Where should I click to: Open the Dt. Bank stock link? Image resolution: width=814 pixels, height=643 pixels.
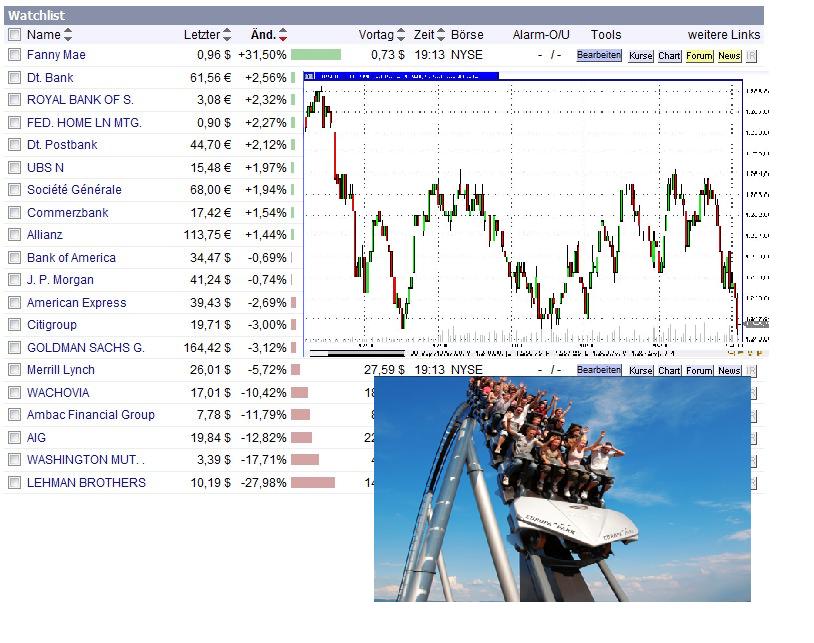pos(50,78)
